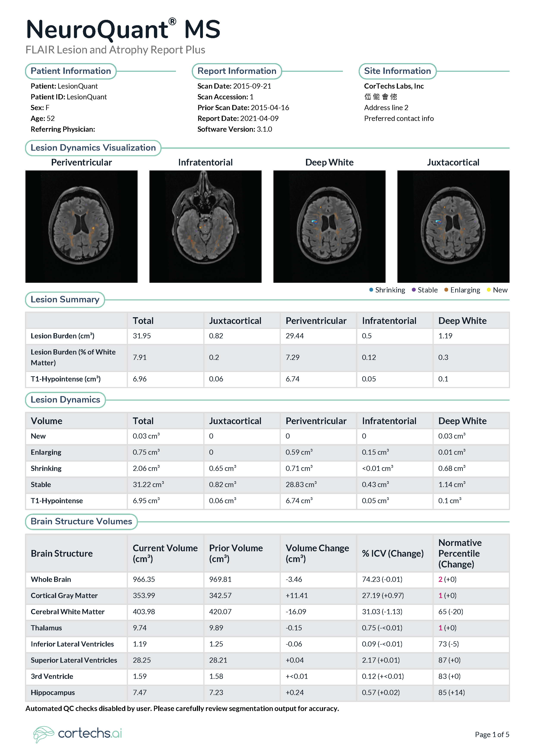This screenshot has width=535, height=756.
Task: Click Cortical Gray Matter change +11.41
Action: coord(297,595)
